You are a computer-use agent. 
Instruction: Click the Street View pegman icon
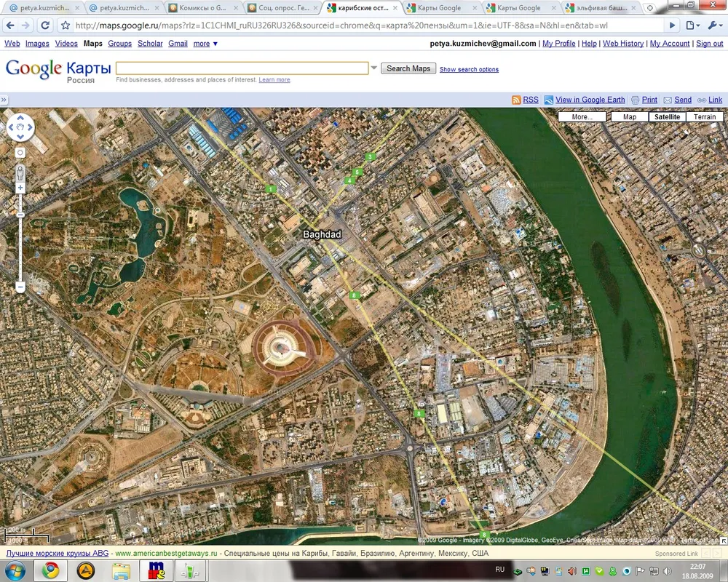coord(20,172)
